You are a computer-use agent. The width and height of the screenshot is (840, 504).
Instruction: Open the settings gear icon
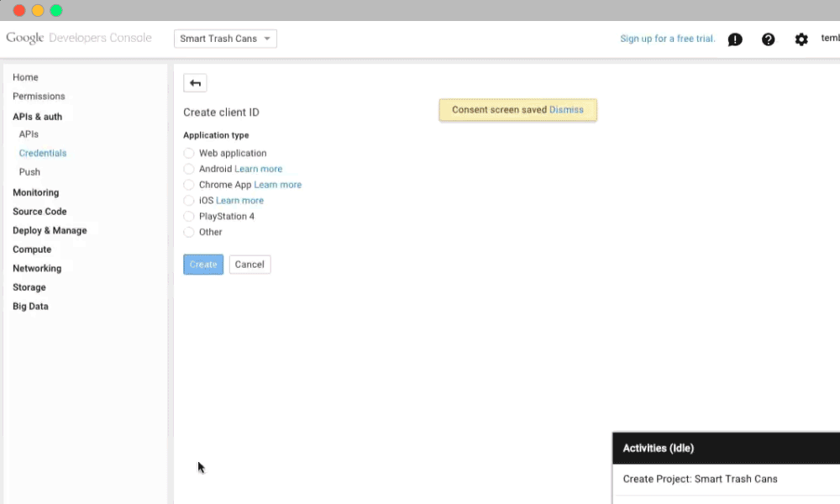coord(801,39)
